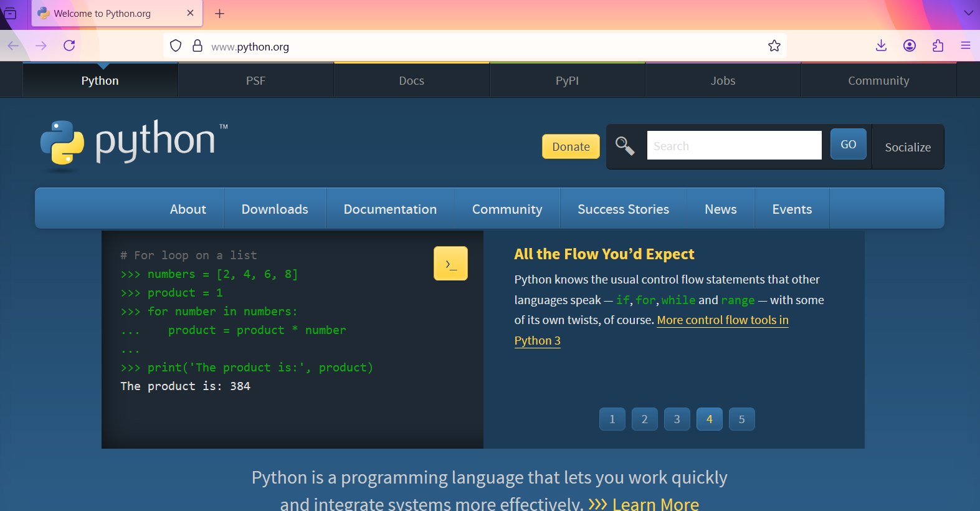Click the yellow Donate button
980x511 pixels.
click(x=571, y=146)
